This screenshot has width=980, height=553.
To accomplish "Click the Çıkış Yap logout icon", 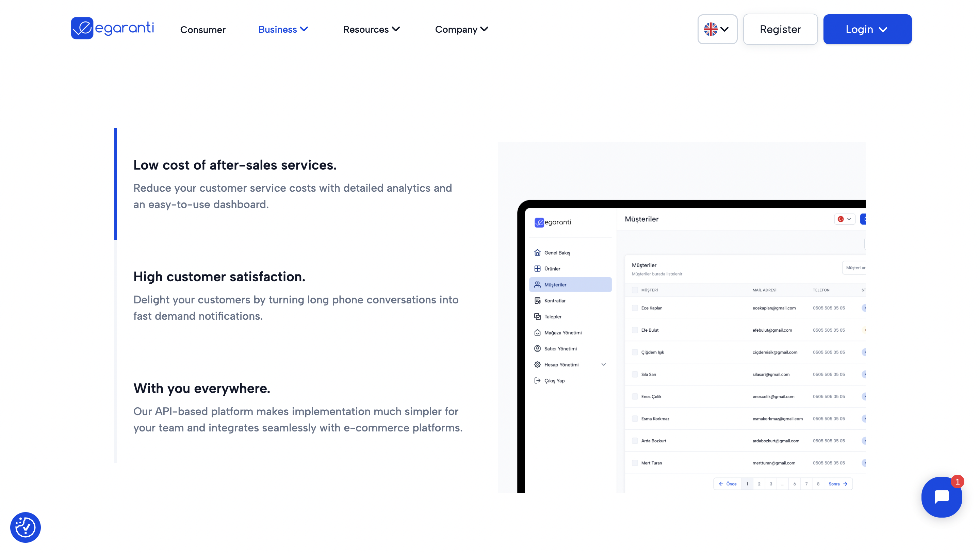I will 537,381.
